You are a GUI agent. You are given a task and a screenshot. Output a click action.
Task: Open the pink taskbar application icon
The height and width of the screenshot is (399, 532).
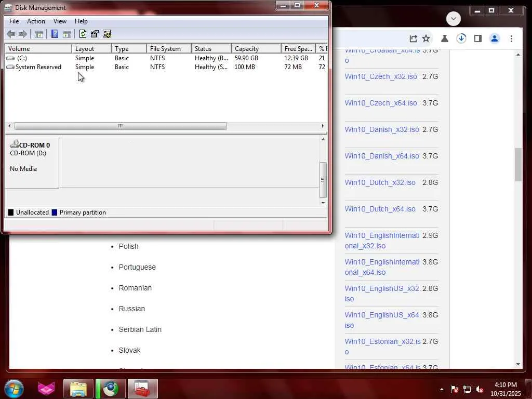pyautogui.click(x=46, y=389)
